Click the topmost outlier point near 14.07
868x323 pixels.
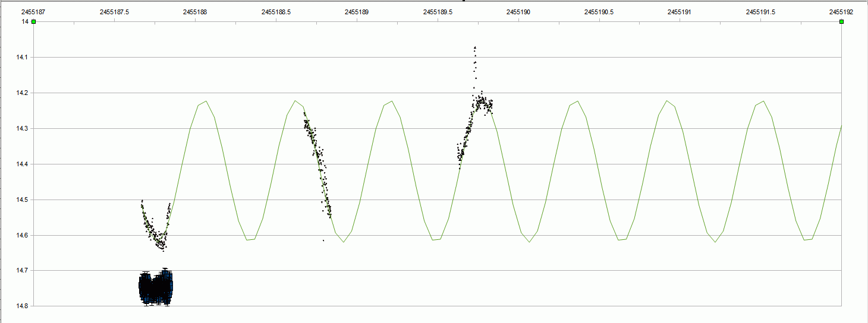point(474,47)
